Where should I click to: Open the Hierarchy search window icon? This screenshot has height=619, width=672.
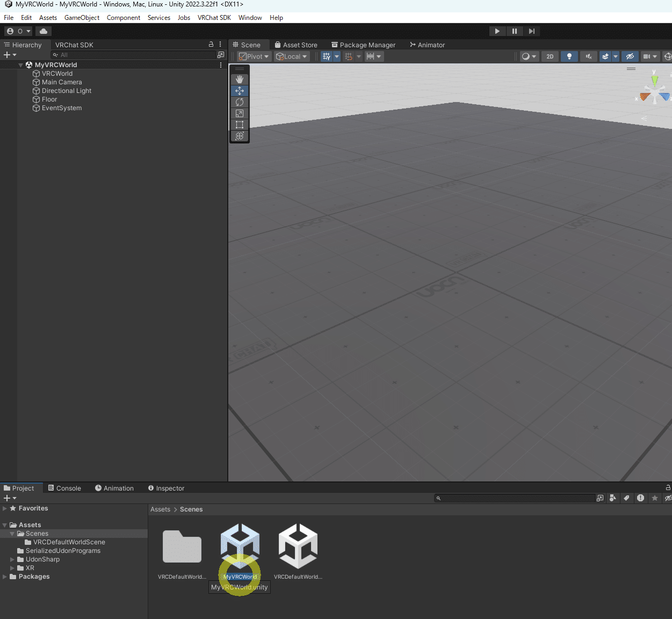pos(220,55)
